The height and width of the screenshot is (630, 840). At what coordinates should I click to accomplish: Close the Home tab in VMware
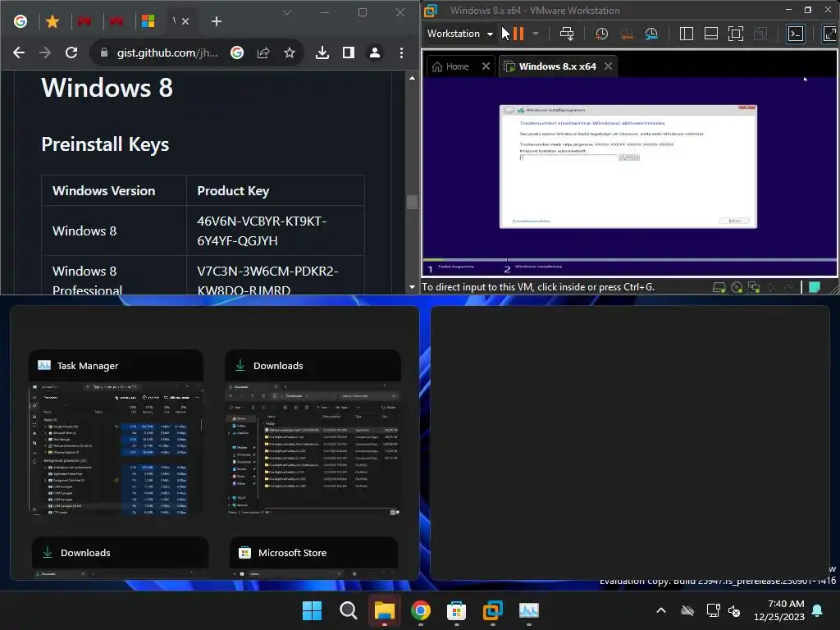click(486, 66)
